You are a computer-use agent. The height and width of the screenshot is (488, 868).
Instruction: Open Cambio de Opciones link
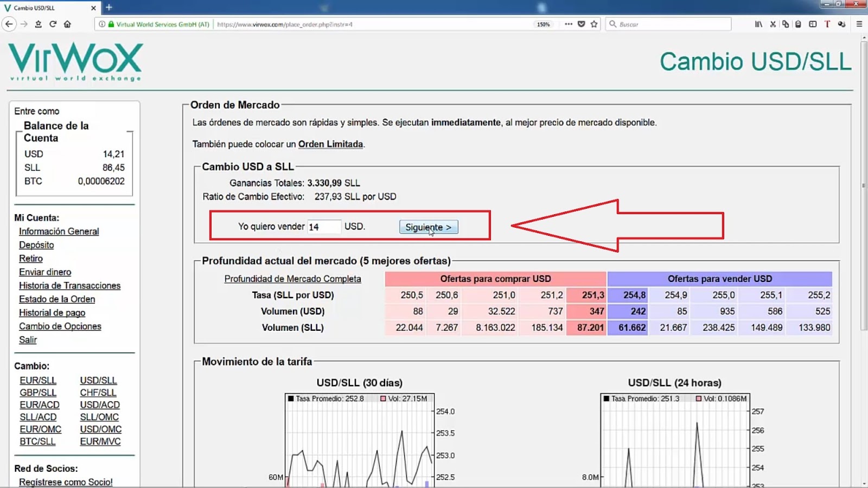pyautogui.click(x=60, y=326)
